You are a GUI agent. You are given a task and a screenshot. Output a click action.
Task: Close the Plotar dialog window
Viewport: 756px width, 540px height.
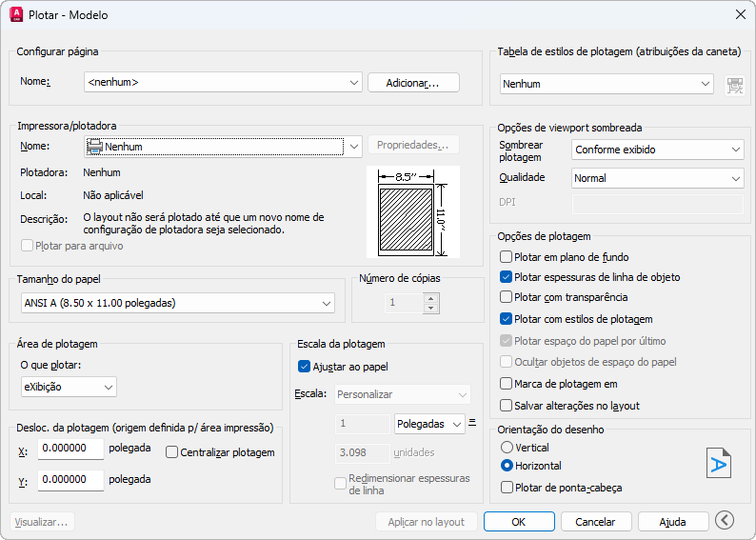point(740,15)
